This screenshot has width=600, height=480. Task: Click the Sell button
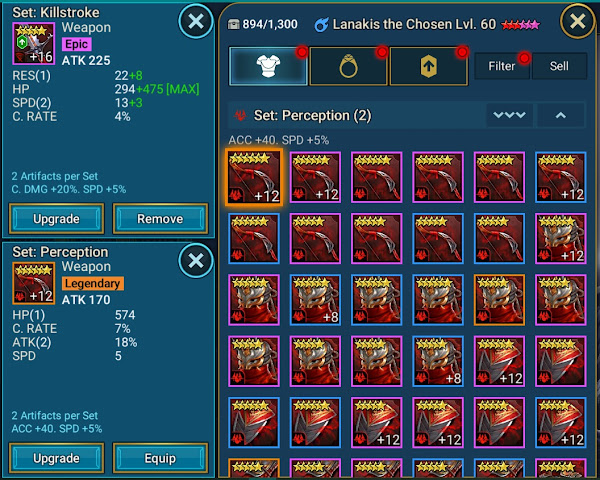[x=559, y=66]
